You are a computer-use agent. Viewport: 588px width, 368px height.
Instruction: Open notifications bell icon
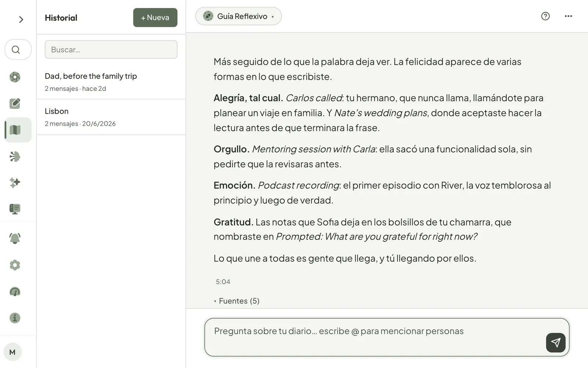pyautogui.click(x=15, y=238)
